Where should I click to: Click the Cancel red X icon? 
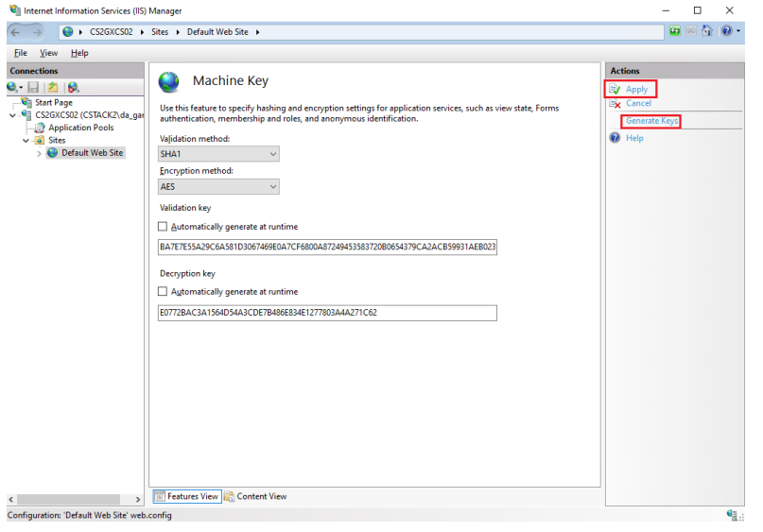[616, 103]
